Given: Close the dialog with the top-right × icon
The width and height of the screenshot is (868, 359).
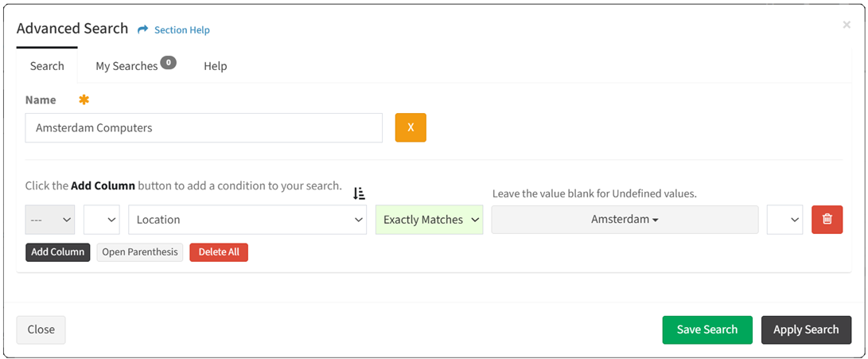Looking at the screenshot, I should click(847, 25).
